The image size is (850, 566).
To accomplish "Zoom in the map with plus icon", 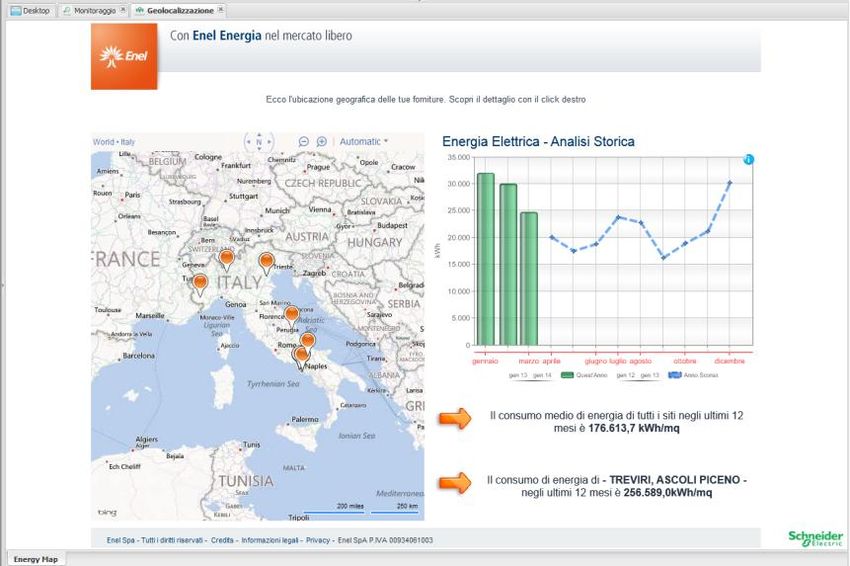I will (322, 142).
